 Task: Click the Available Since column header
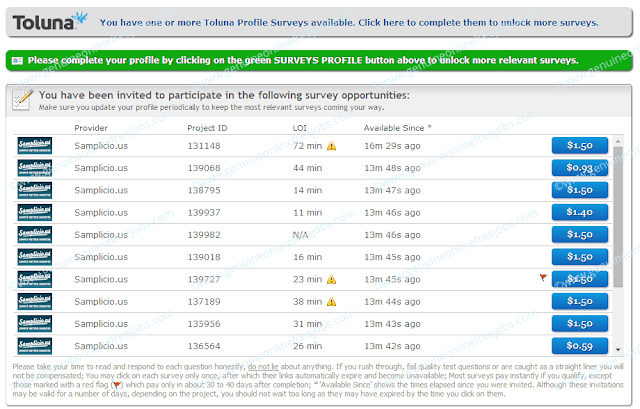[398, 128]
